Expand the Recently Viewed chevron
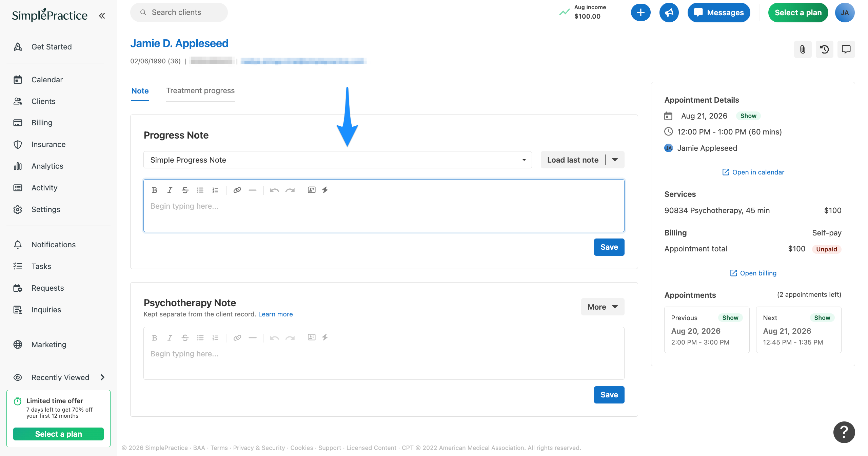Image resolution: width=868 pixels, height=456 pixels. (102, 377)
